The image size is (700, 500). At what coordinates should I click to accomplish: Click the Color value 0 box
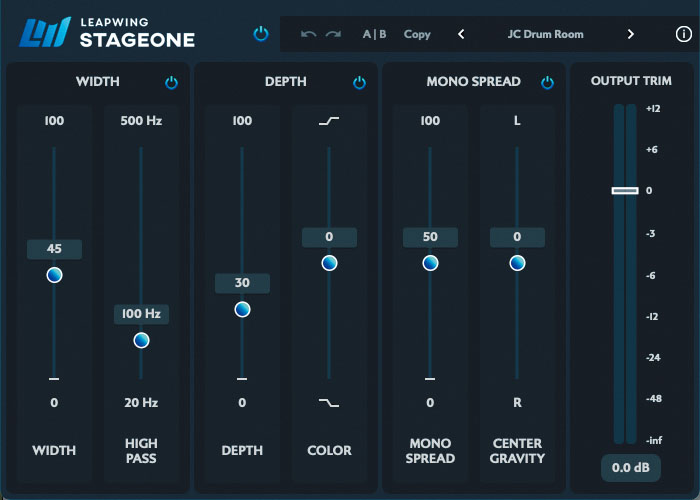pos(329,237)
